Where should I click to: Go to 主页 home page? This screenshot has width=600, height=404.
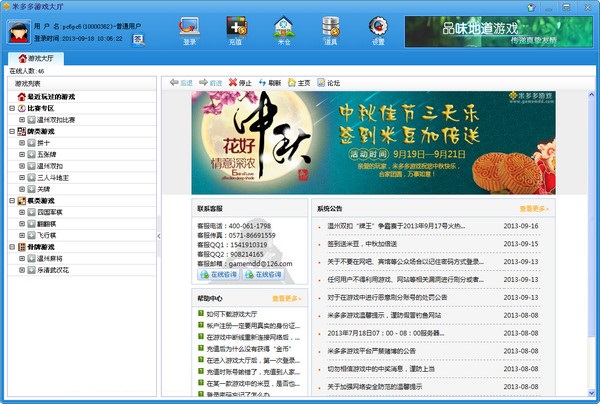[x=299, y=83]
